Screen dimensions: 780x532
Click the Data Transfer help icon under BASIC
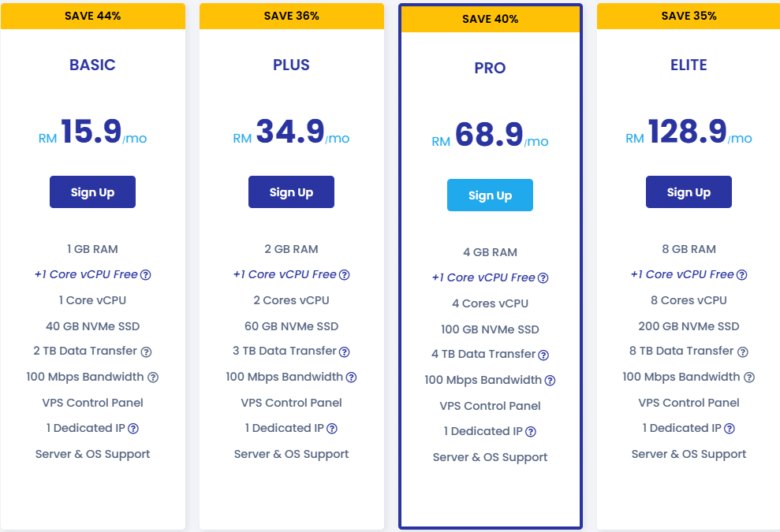(147, 351)
